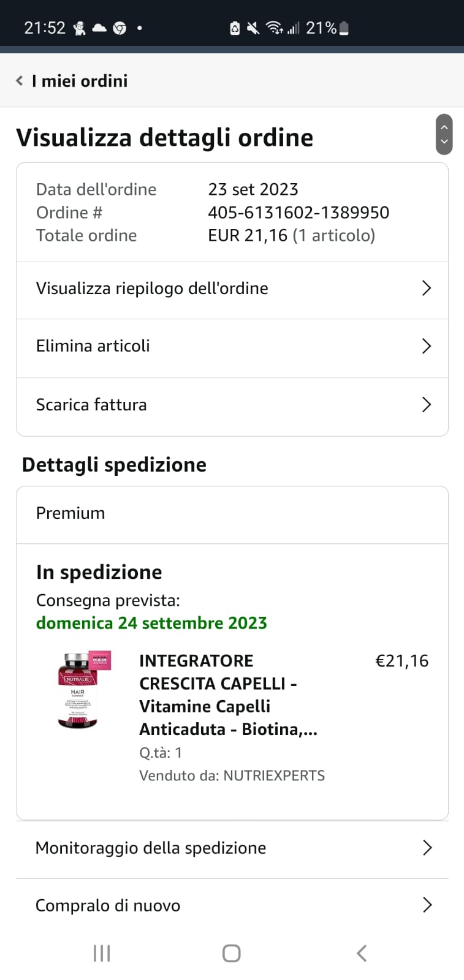Screen dimensions: 464x980
Task: Go back to I miei ordini
Action: [x=80, y=81]
